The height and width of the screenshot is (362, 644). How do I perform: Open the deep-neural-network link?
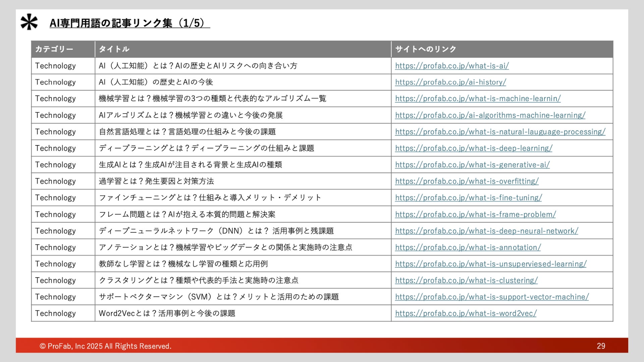(x=486, y=231)
